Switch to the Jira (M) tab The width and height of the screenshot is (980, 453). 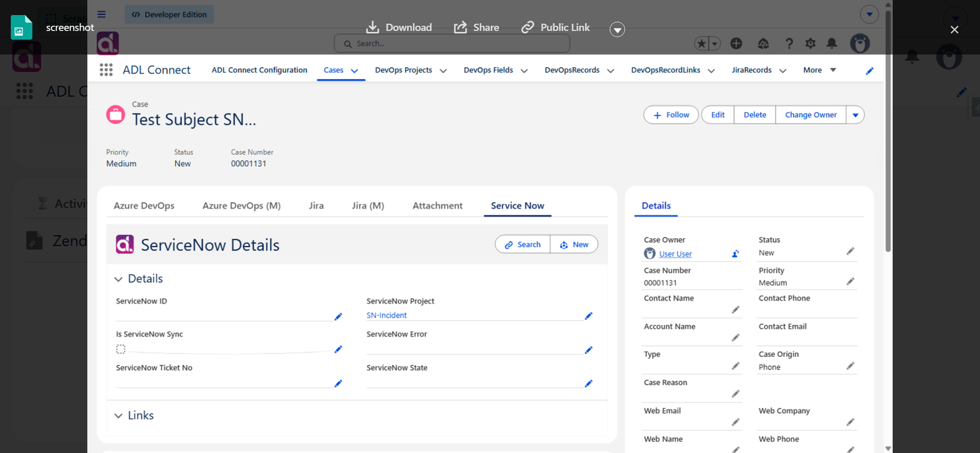click(368, 206)
